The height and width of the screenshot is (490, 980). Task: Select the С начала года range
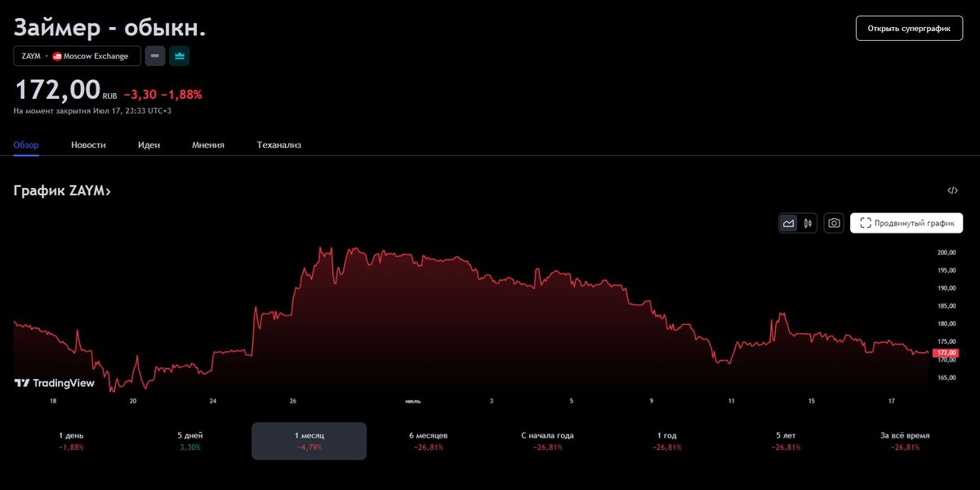tap(547, 441)
